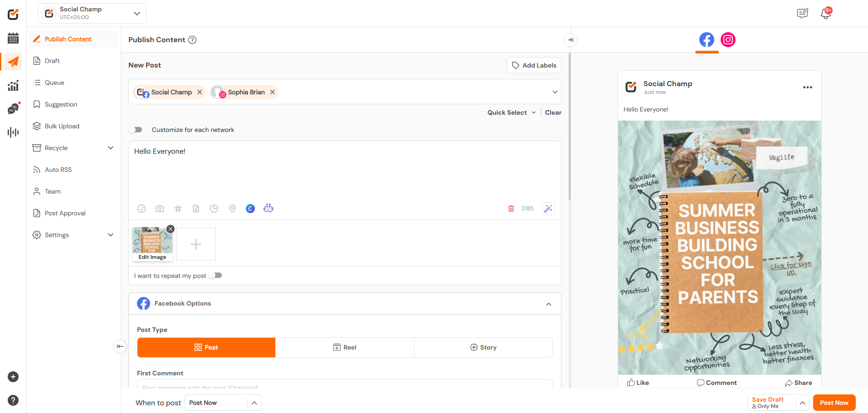Clear the selected accounts
Viewport: 868px width, 413px height.
553,112
